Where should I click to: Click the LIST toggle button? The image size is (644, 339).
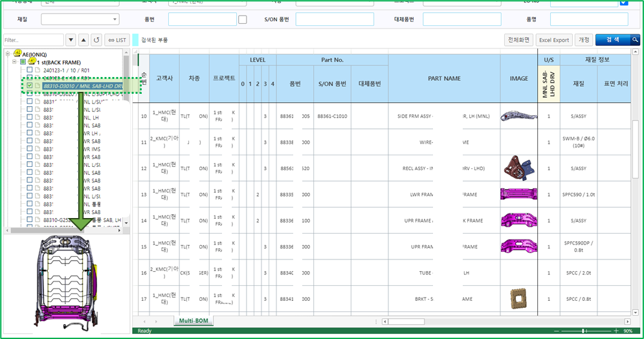(x=117, y=40)
